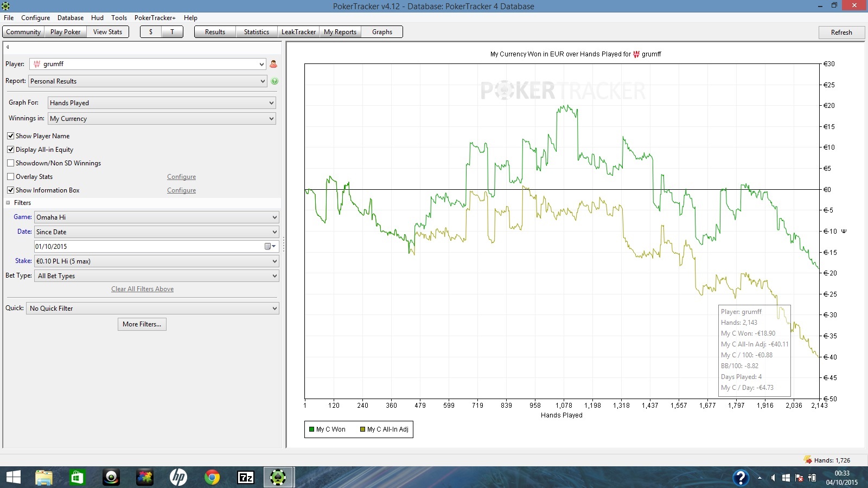Open the Configure menu

35,18
